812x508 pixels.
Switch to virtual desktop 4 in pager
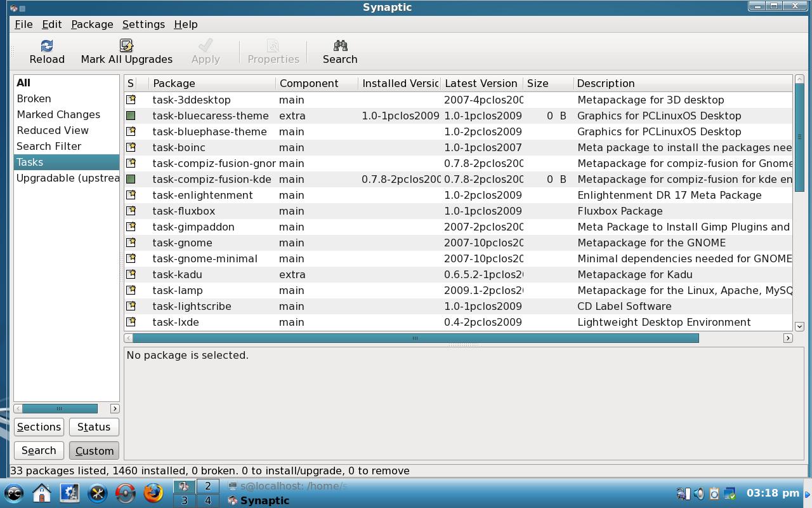coord(207,500)
